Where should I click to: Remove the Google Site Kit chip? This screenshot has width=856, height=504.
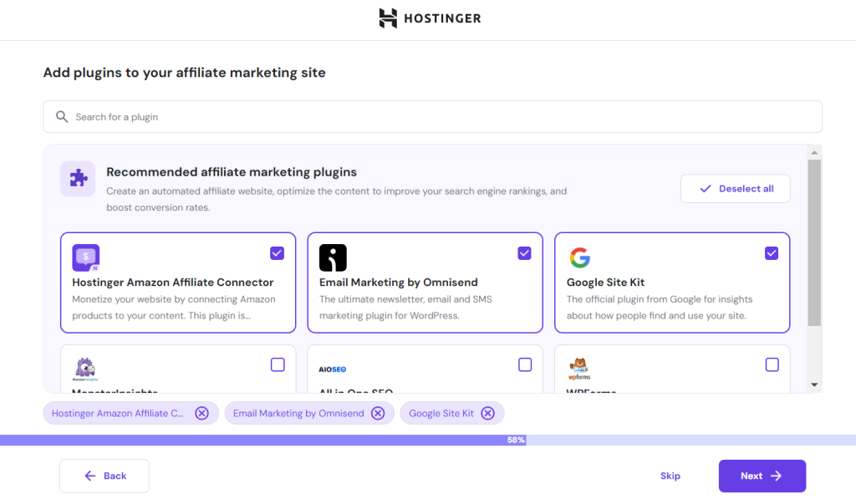click(x=487, y=413)
